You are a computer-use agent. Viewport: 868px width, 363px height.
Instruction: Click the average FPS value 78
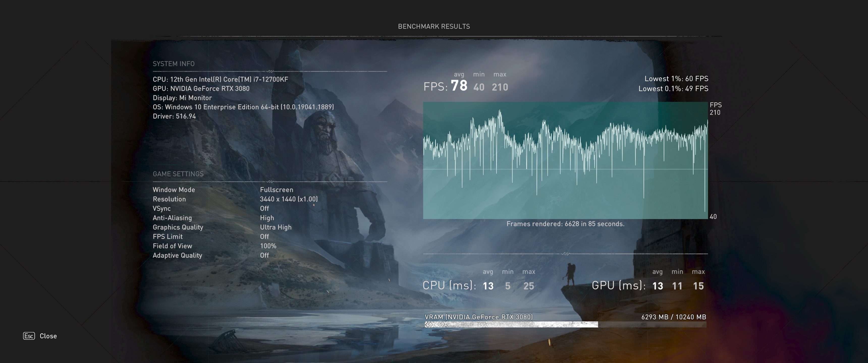click(x=459, y=85)
